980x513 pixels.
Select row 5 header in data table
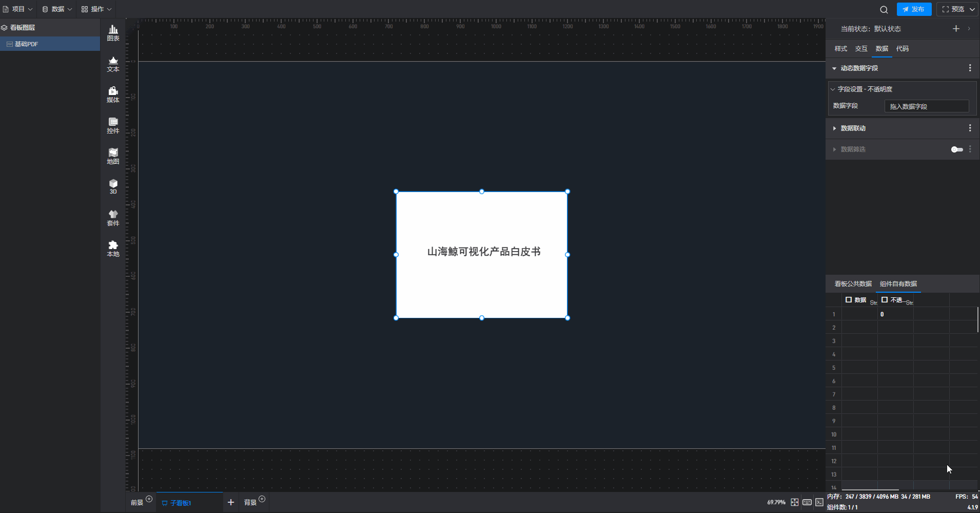834,368
